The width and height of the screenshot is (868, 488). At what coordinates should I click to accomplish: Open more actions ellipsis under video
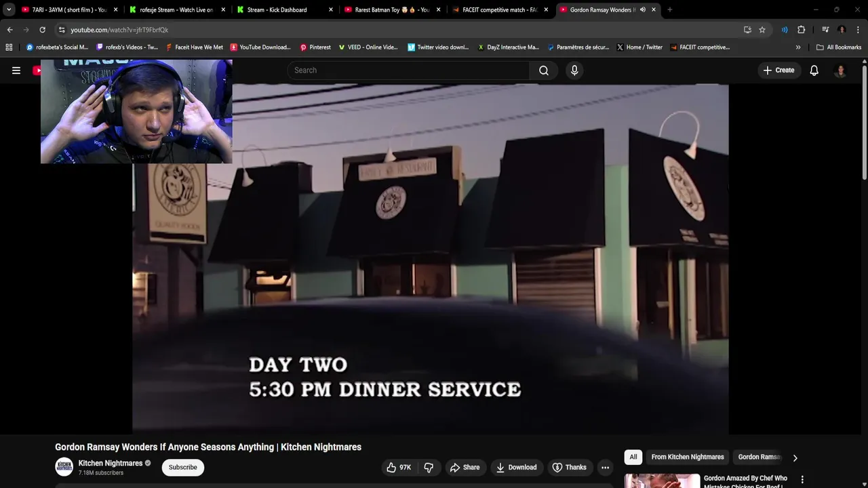(x=605, y=468)
